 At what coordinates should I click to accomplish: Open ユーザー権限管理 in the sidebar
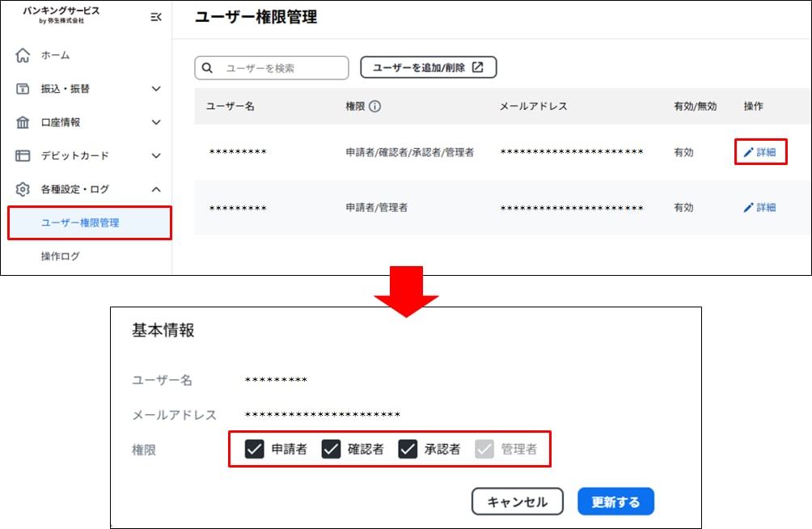pyautogui.click(x=80, y=223)
